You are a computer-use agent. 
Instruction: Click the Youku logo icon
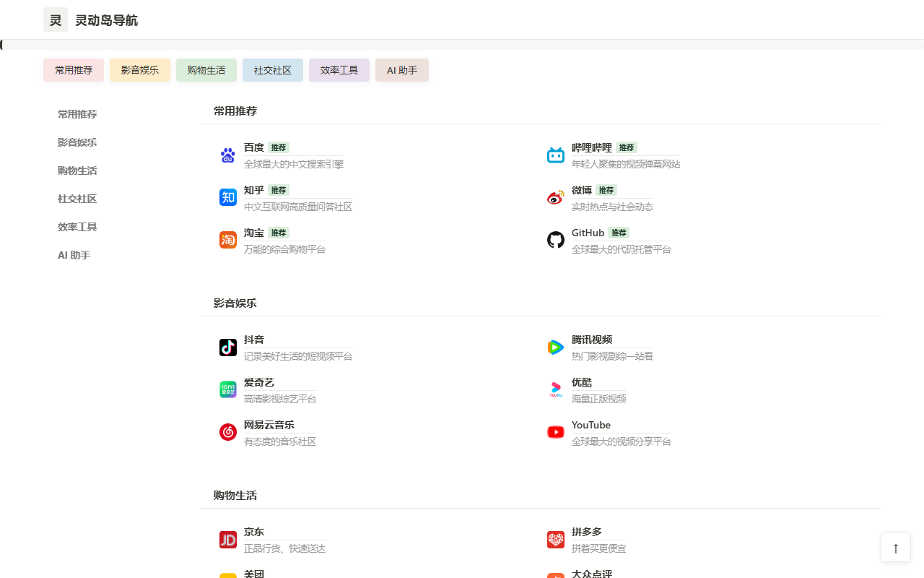click(x=556, y=389)
